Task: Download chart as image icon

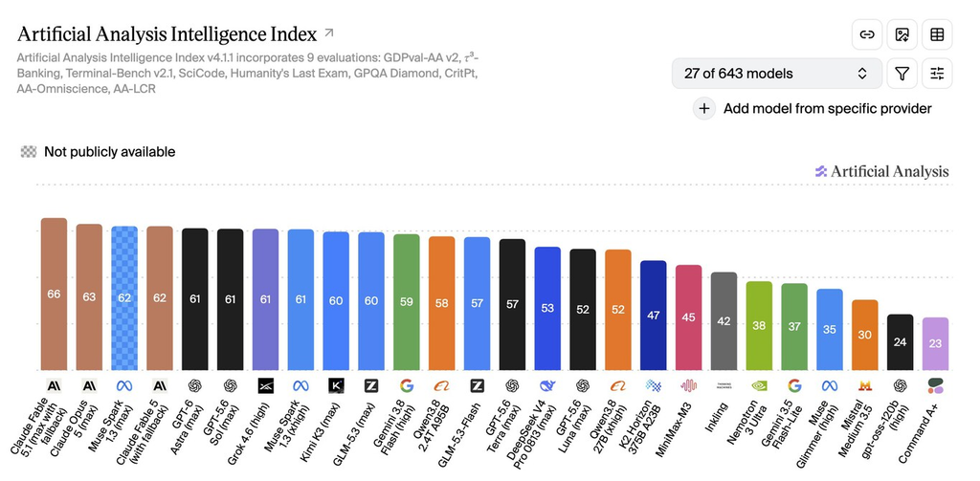Action: pos(902,34)
